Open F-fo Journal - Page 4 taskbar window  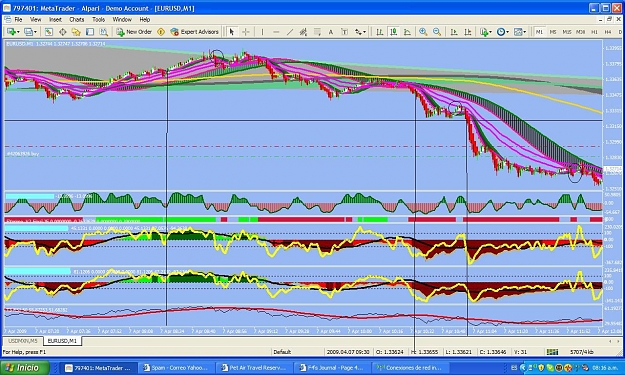point(331,368)
